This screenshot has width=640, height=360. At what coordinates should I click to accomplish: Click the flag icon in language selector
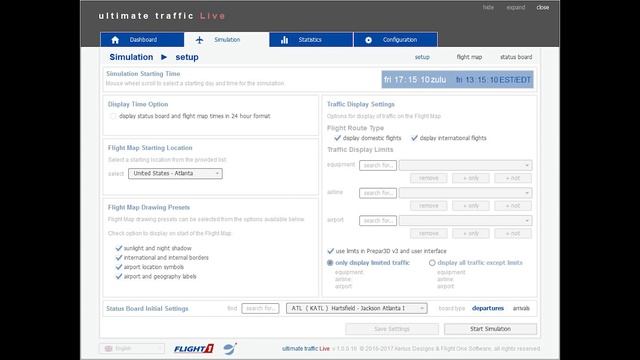click(108, 349)
